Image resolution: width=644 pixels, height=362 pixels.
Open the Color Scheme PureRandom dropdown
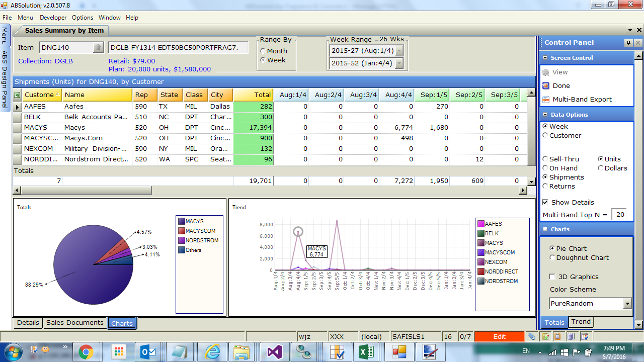[x=627, y=303]
